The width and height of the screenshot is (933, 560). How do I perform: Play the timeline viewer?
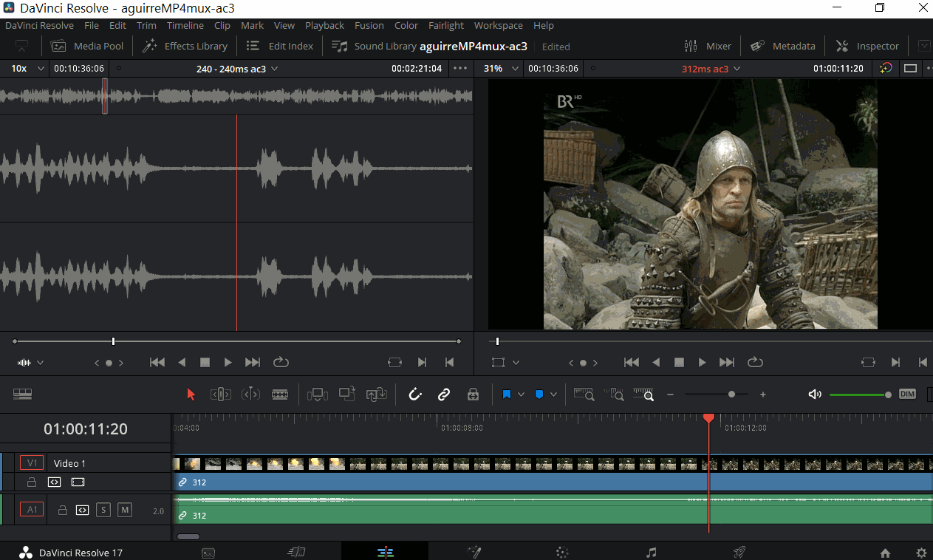[703, 363]
